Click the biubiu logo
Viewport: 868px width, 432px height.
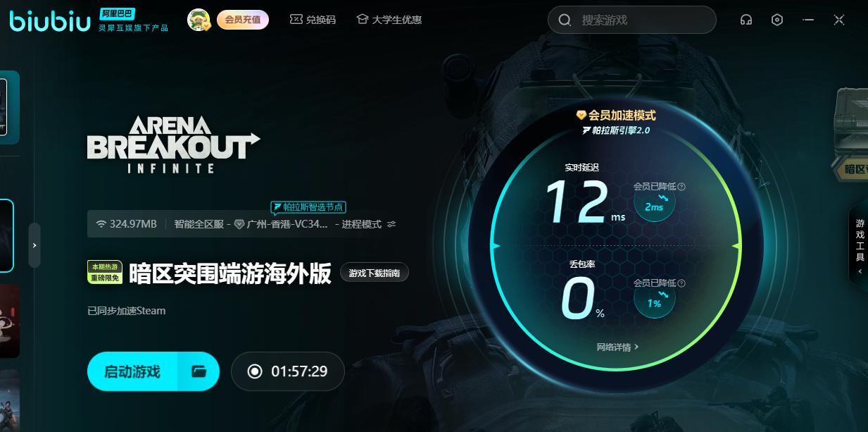pos(50,21)
